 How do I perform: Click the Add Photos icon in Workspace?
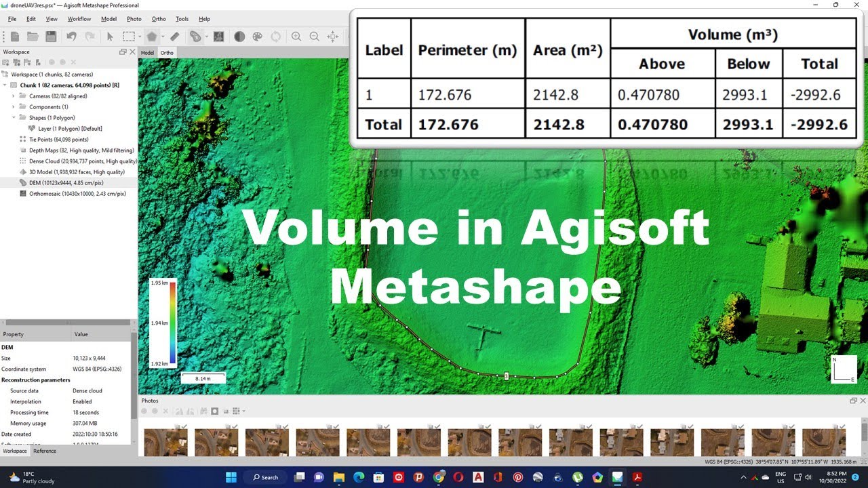(x=17, y=62)
